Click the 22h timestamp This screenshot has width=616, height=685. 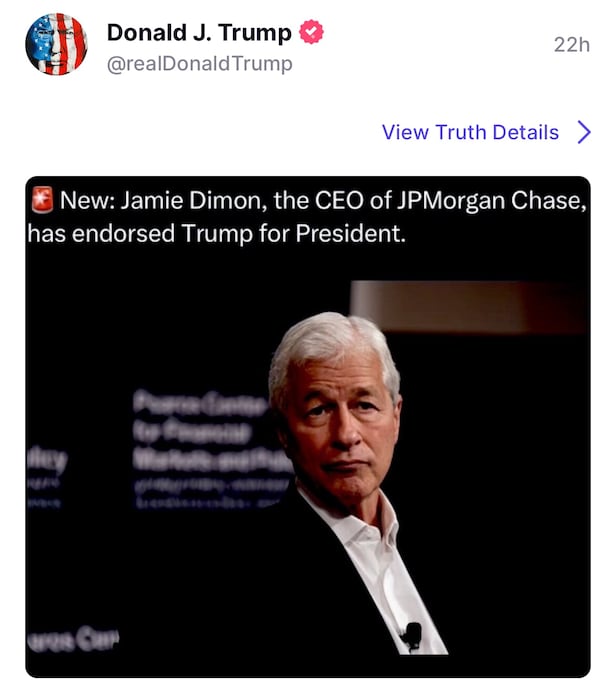pos(571,45)
